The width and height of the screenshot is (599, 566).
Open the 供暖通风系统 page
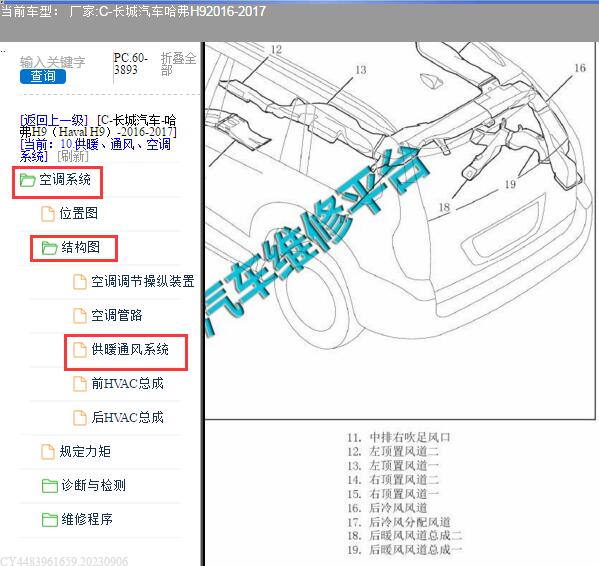[130, 349]
